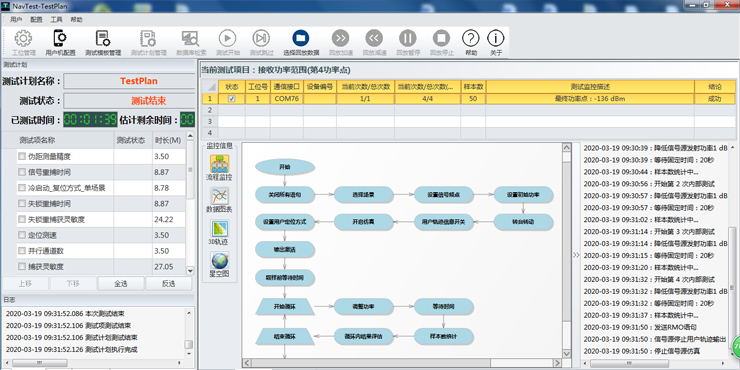Click COM76 cell in station table
The width and height of the screenshot is (740, 370).
click(286, 99)
